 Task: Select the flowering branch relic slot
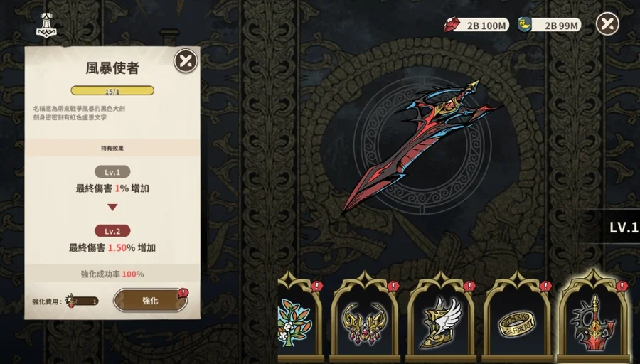298,318
